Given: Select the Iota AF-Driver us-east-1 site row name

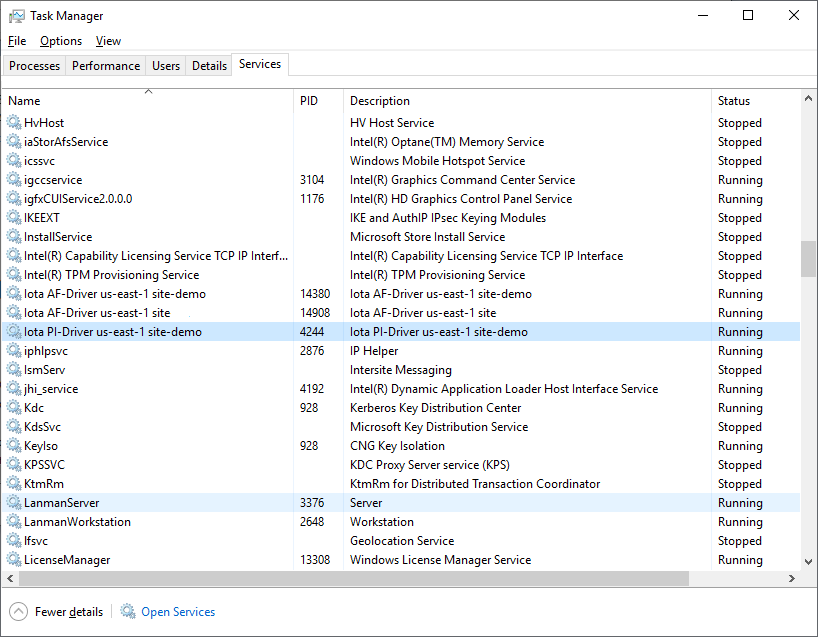Looking at the screenshot, I should coord(97,313).
